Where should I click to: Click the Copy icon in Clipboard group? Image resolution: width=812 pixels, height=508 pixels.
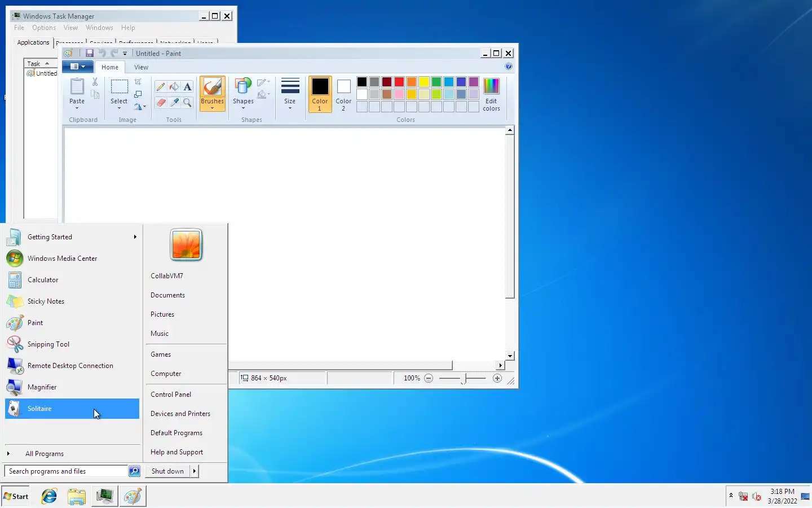(x=95, y=95)
